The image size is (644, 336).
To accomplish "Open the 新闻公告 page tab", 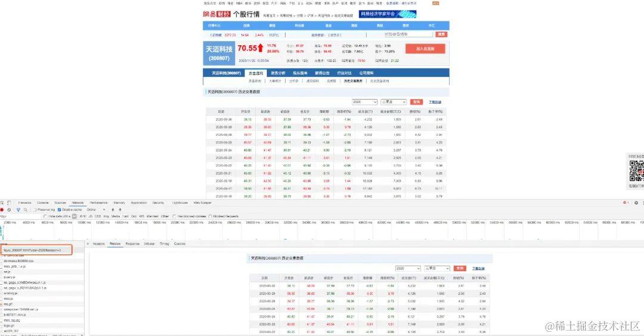I will (322, 73).
